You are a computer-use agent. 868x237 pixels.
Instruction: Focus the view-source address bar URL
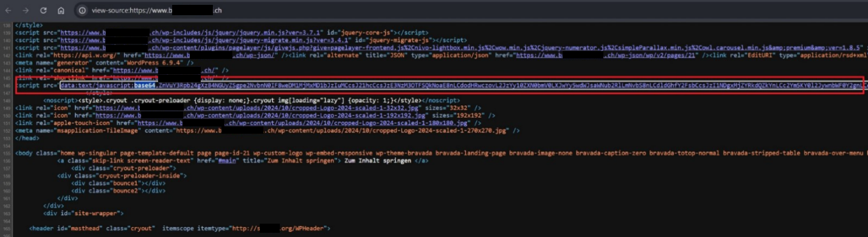point(156,11)
